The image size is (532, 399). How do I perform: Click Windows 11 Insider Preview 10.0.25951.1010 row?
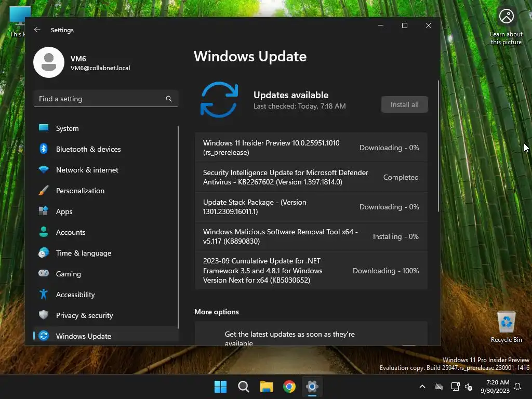311,148
